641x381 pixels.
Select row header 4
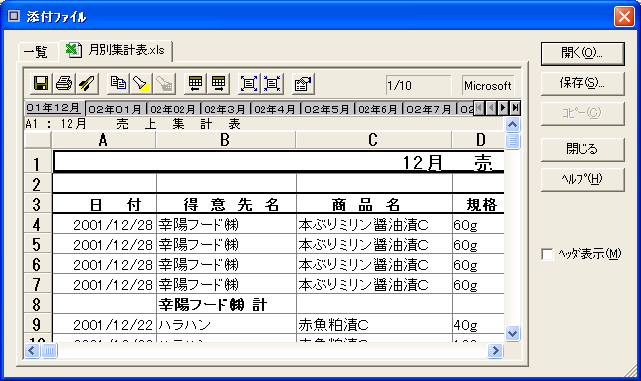click(x=38, y=224)
